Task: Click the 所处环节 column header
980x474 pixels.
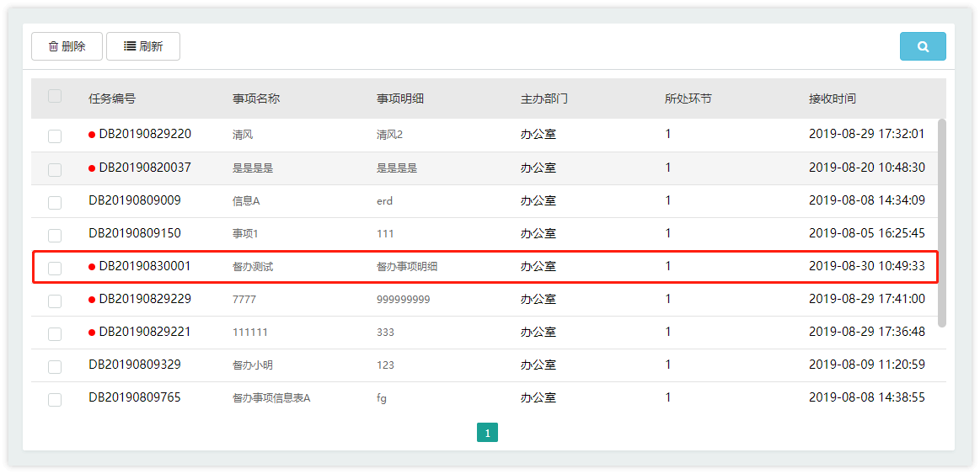Action: [x=688, y=99]
